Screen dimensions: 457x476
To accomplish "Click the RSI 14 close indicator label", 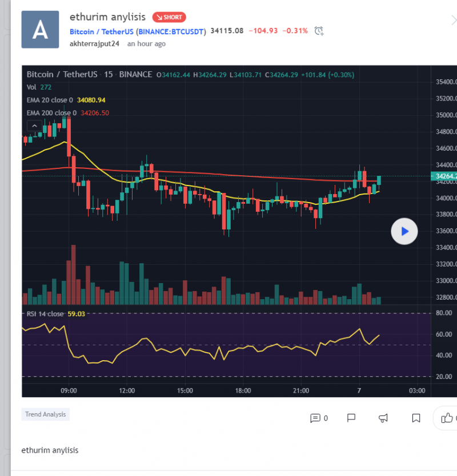I will point(45,314).
